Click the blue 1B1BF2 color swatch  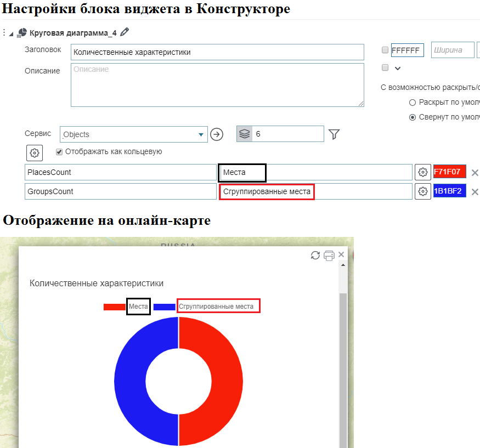coord(450,191)
